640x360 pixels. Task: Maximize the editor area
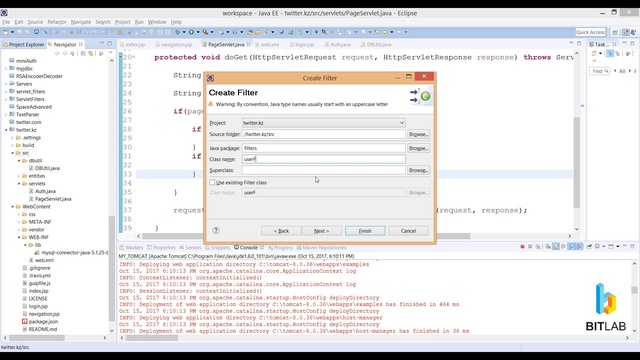pyautogui.click(x=579, y=43)
